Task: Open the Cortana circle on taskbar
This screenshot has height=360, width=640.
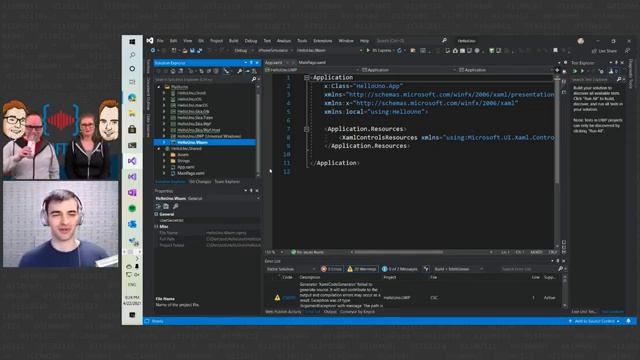Action: coord(132,69)
